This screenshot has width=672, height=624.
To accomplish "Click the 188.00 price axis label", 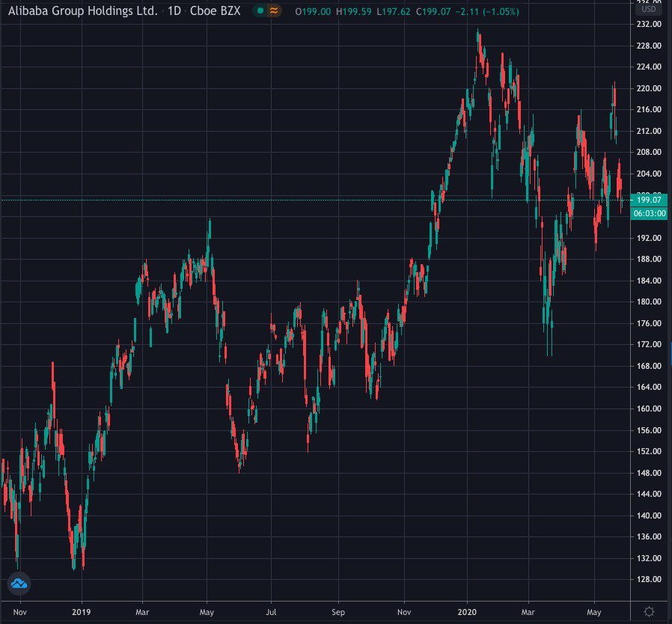I will (x=649, y=259).
